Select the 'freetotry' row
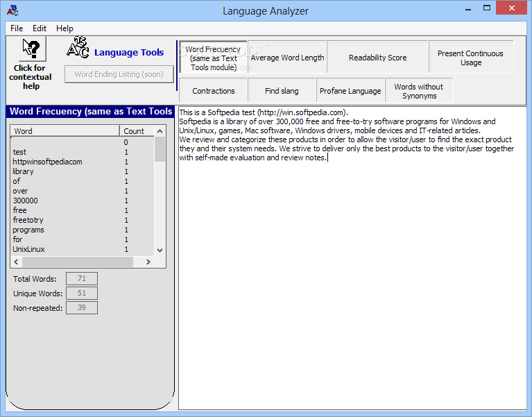The width and height of the screenshot is (532, 417). (83, 220)
